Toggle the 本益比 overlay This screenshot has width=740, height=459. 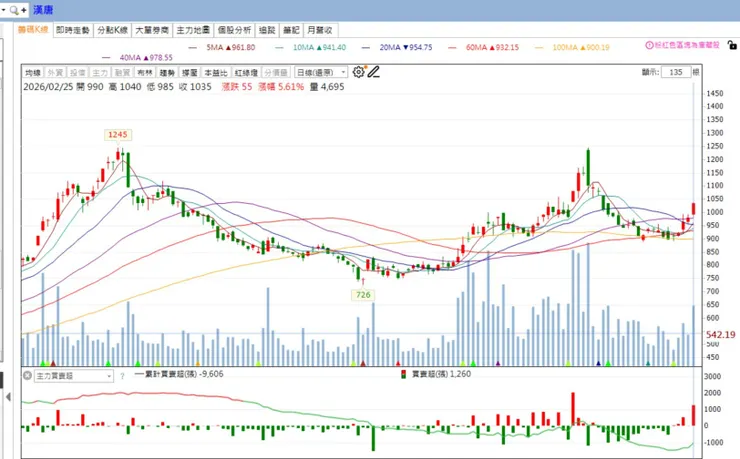[216, 72]
